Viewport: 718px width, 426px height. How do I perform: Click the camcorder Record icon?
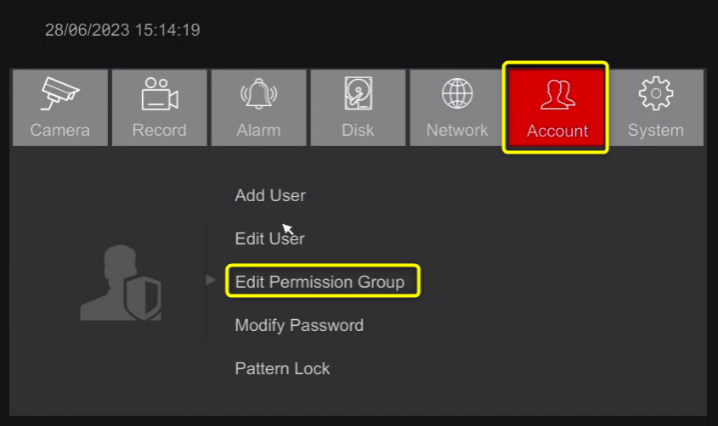(x=158, y=95)
